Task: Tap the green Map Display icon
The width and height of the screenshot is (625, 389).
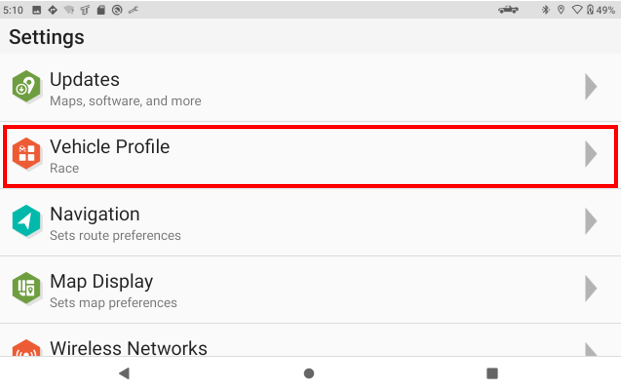Action: [x=26, y=288]
